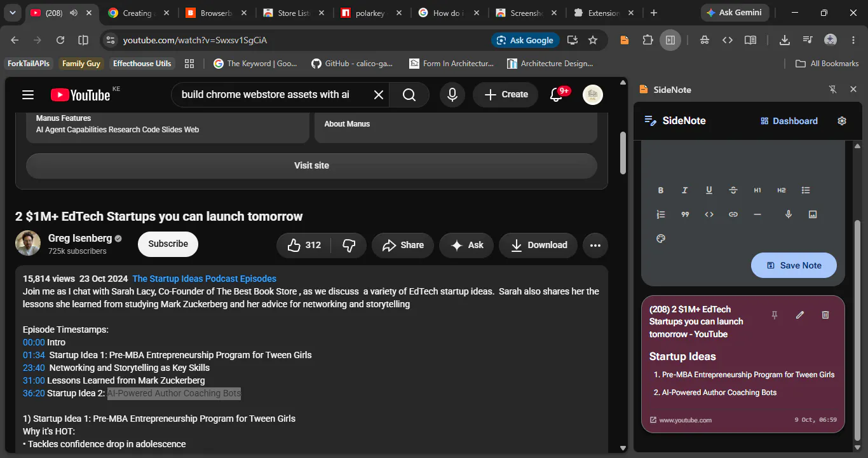Open the YouTube Create menu
Image resolution: width=868 pixels, height=458 pixels.
coord(506,95)
